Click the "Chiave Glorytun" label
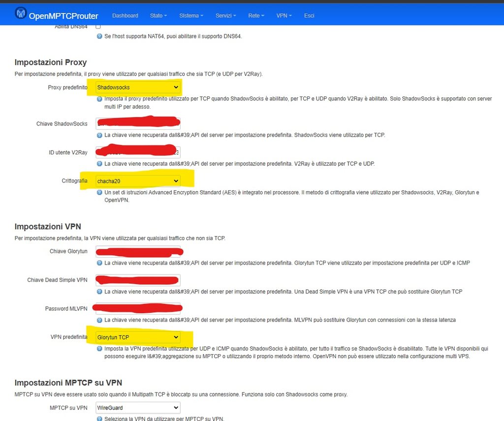 [68, 251]
